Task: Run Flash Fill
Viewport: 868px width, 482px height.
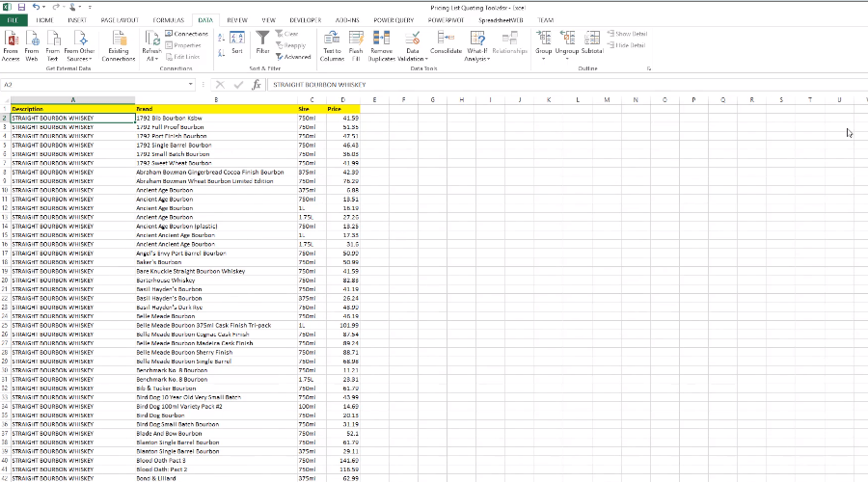Action: (x=356, y=45)
